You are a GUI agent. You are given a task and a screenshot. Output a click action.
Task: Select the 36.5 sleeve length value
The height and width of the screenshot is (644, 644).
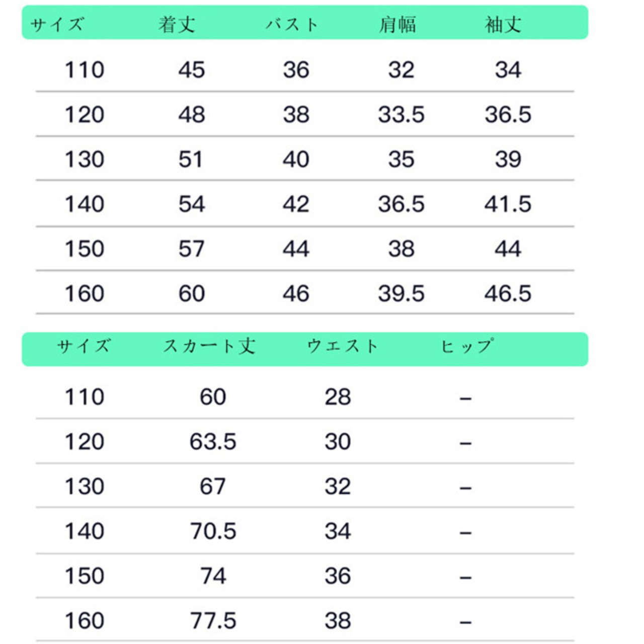coord(508,115)
